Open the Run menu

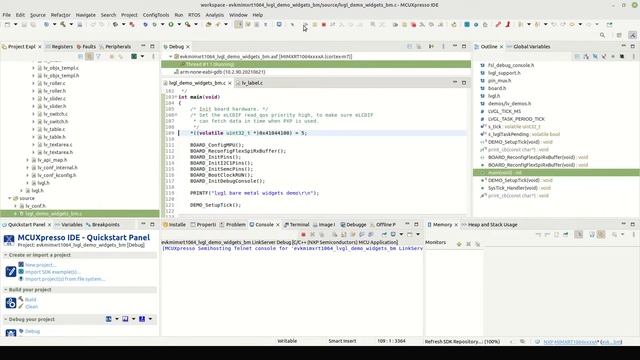[179, 15]
